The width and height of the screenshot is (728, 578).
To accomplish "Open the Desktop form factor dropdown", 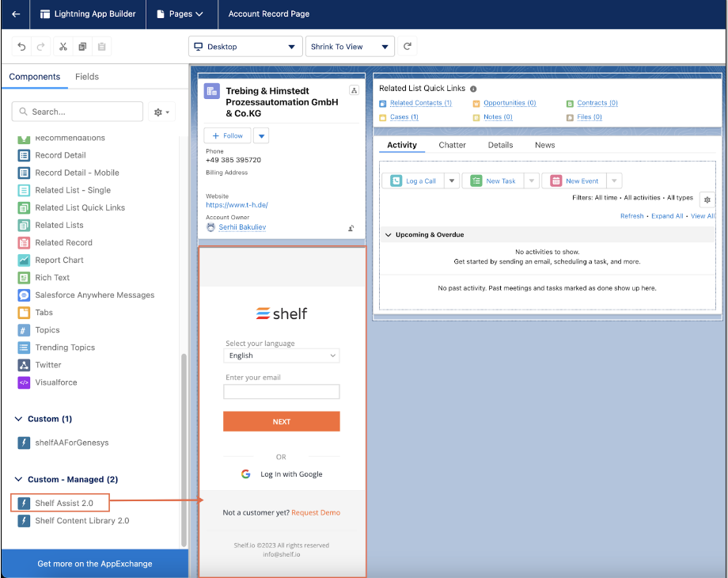I will (245, 47).
